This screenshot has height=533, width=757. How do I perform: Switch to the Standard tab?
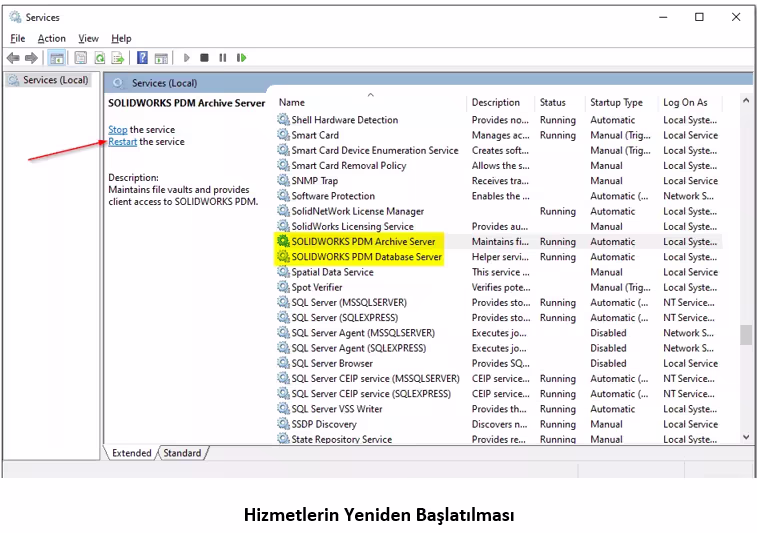182,453
